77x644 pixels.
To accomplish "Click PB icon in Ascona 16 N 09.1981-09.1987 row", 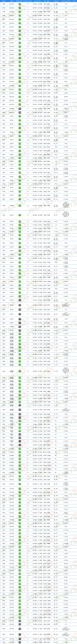I will click(20, 19).
